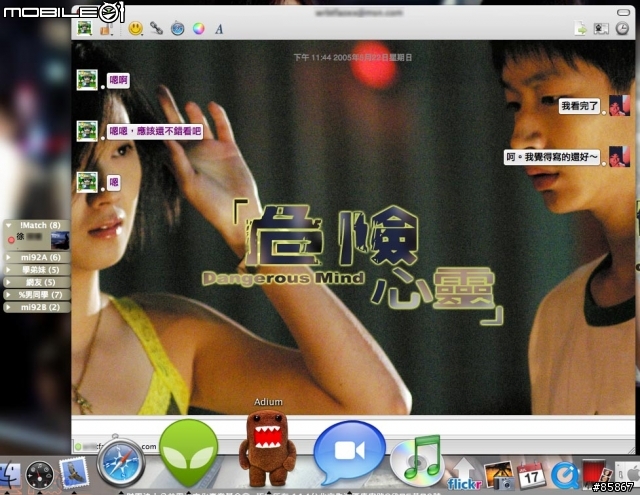Click the blue compass icon in toolbar
Screen dimensions: 640x495
tap(177, 29)
